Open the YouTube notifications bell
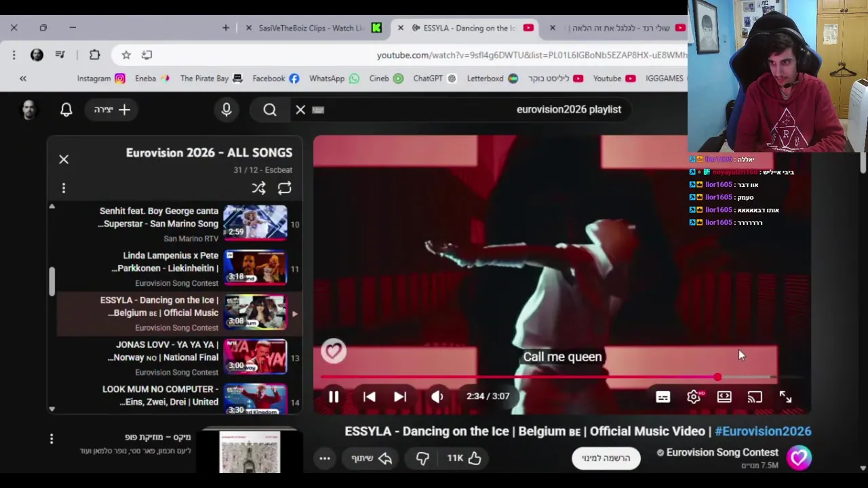The width and height of the screenshot is (868, 488). 66,109
